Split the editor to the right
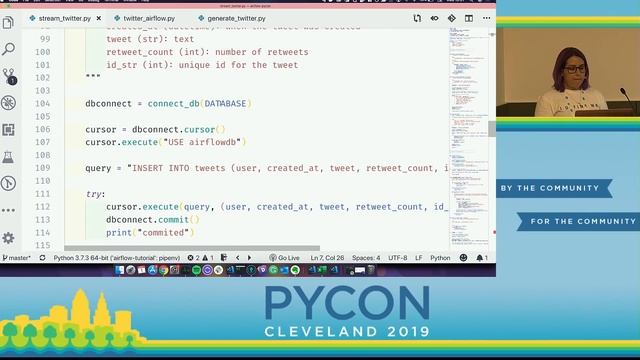Viewport: 640px width, 360px height. [469, 18]
